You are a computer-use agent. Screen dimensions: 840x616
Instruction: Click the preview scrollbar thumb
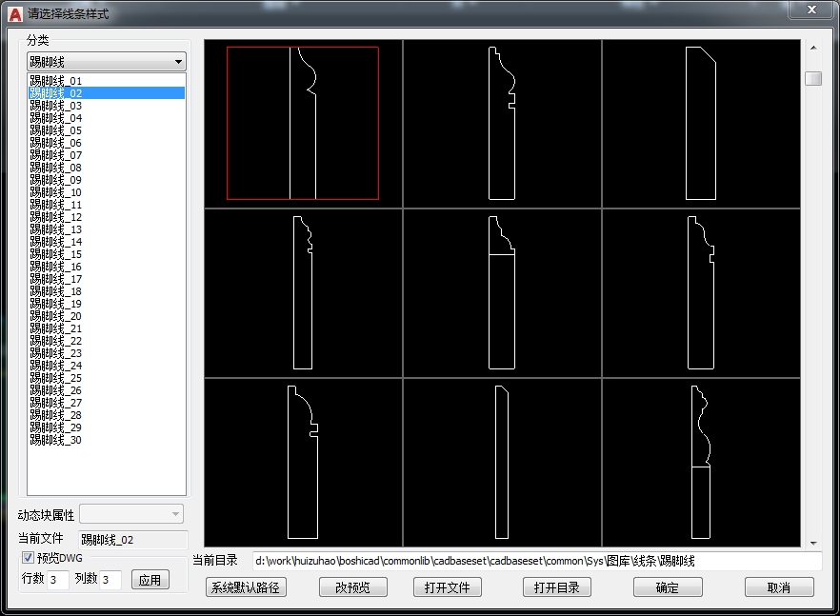pyautogui.click(x=813, y=78)
